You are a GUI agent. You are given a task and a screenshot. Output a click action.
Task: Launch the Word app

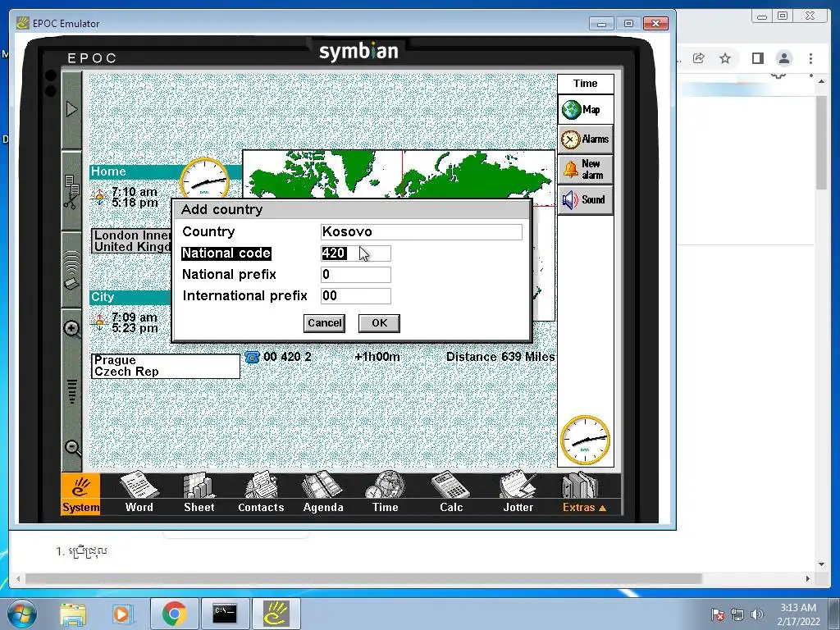(x=139, y=493)
